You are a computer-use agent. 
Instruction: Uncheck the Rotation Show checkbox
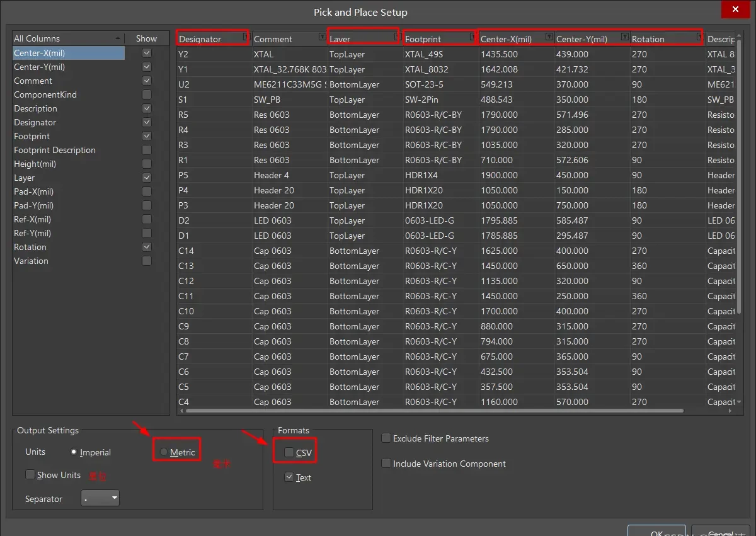(x=147, y=247)
